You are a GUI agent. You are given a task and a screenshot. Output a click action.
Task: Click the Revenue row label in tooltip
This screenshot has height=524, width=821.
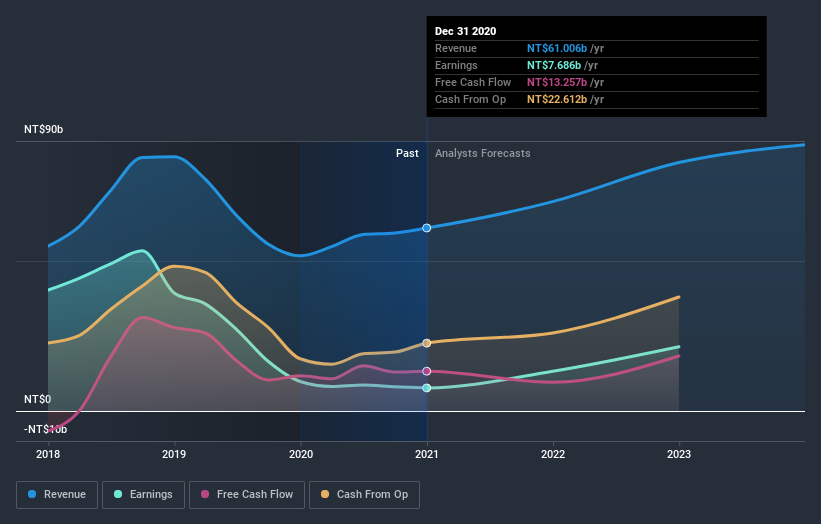tap(456, 48)
